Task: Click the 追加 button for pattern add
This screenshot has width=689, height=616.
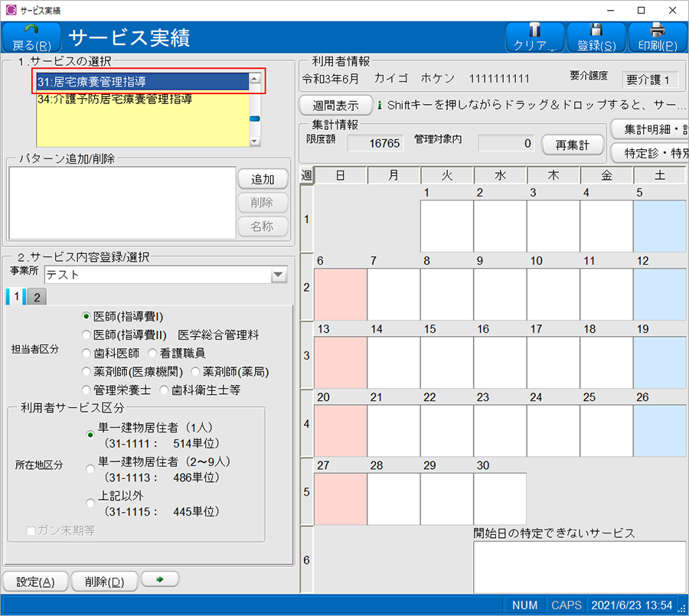Action: pyautogui.click(x=263, y=179)
